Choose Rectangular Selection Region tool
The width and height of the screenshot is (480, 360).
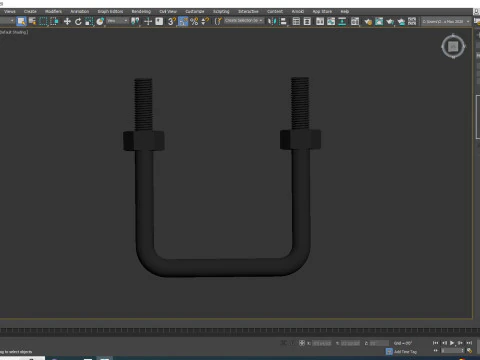[x=43, y=21]
